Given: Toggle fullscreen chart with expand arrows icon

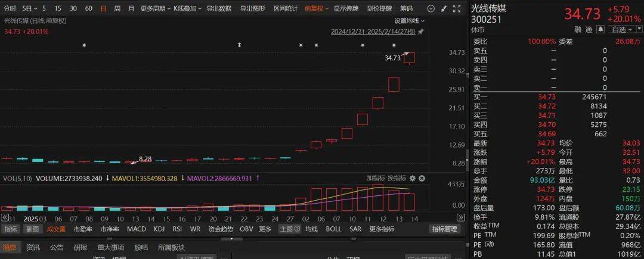Looking at the screenshot, I should coord(456,8).
